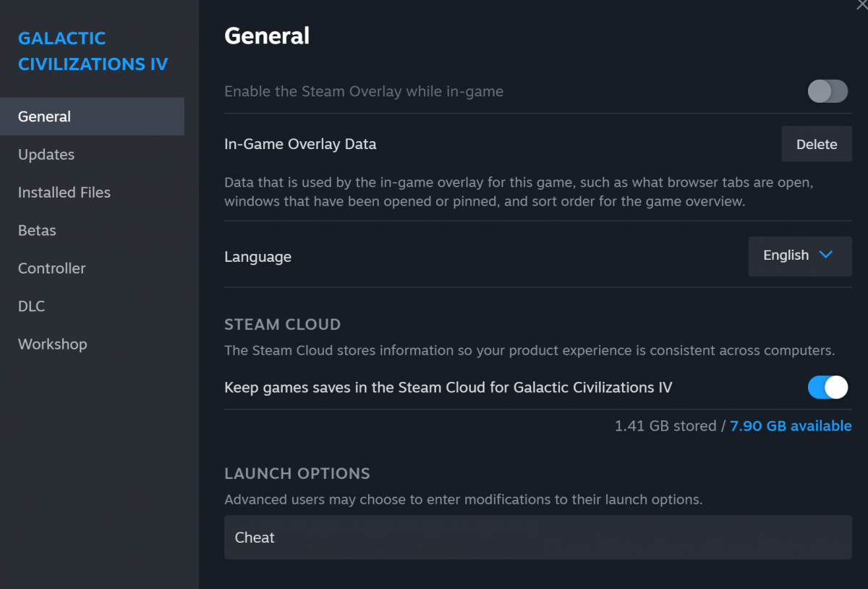868x589 pixels.
Task: Select the General tab in sidebar
Action: click(92, 116)
